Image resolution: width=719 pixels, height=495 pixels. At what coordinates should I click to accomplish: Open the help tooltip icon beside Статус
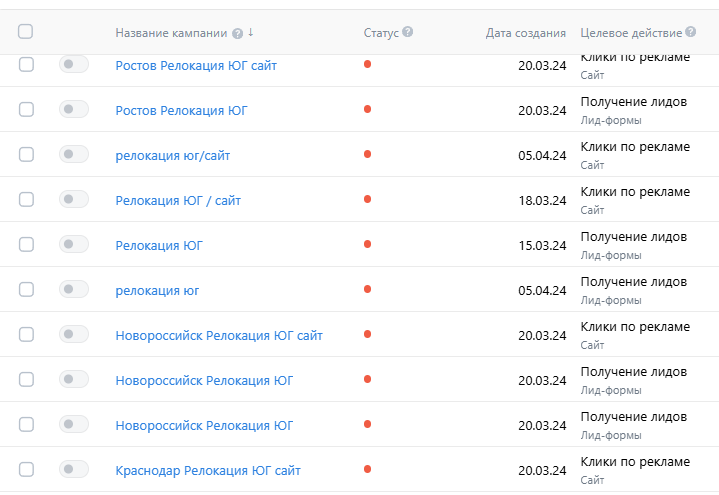tap(407, 32)
